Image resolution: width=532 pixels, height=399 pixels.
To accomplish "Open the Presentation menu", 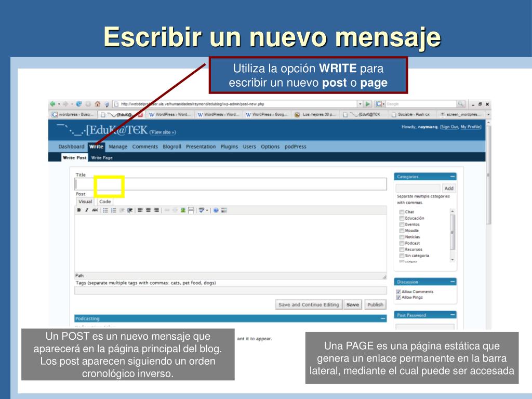I will [x=201, y=147].
